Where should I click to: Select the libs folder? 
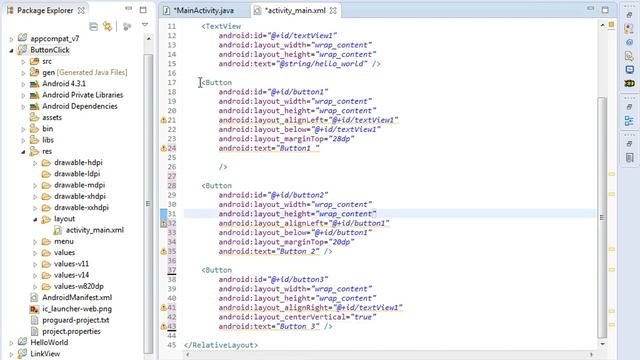pos(42,140)
